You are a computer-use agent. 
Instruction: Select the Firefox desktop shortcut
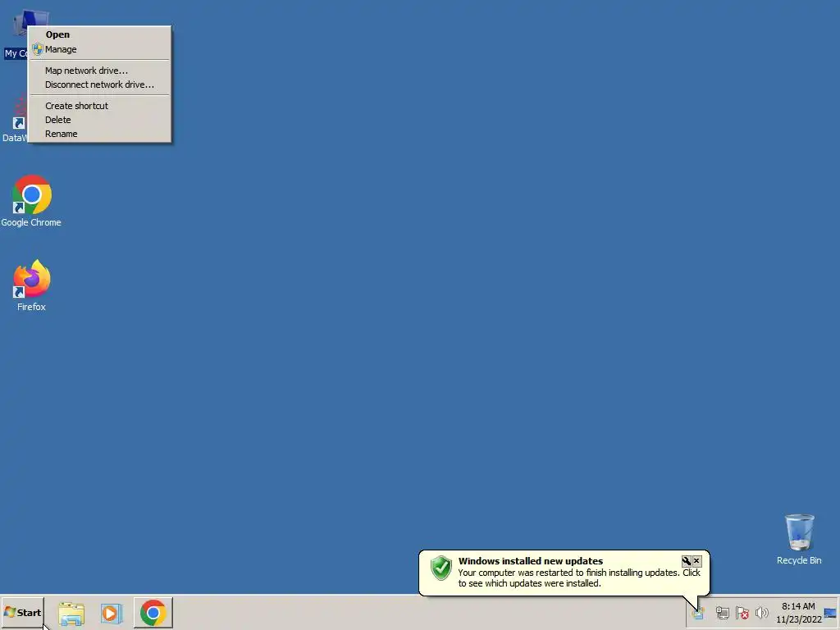(x=31, y=285)
